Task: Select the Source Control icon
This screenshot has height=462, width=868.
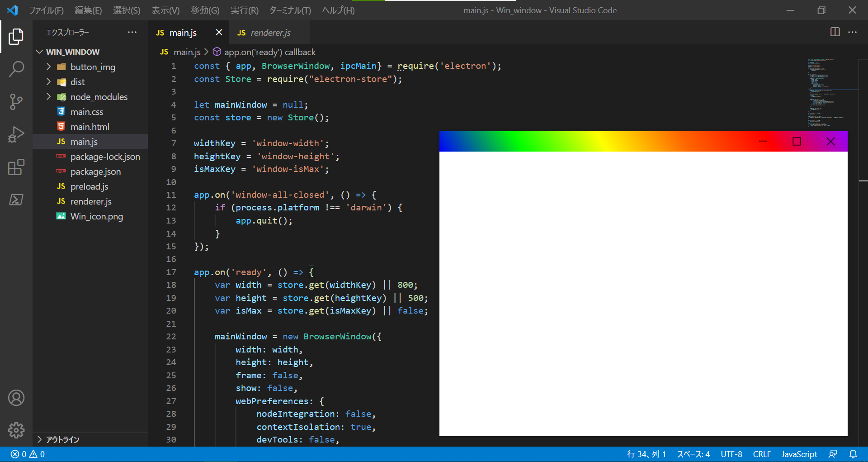Action: click(x=16, y=102)
